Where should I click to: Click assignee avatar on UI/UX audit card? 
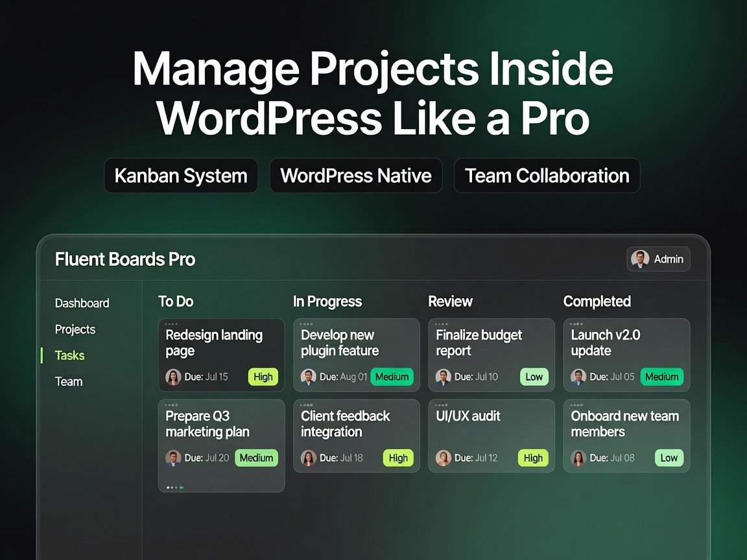(x=443, y=458)
